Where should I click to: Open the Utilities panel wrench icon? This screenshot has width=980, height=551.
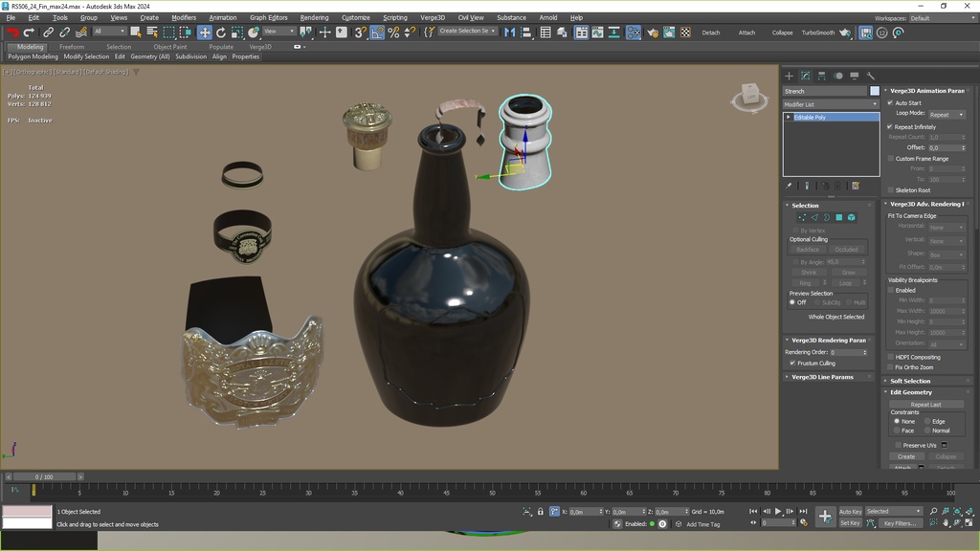(870, 76)
